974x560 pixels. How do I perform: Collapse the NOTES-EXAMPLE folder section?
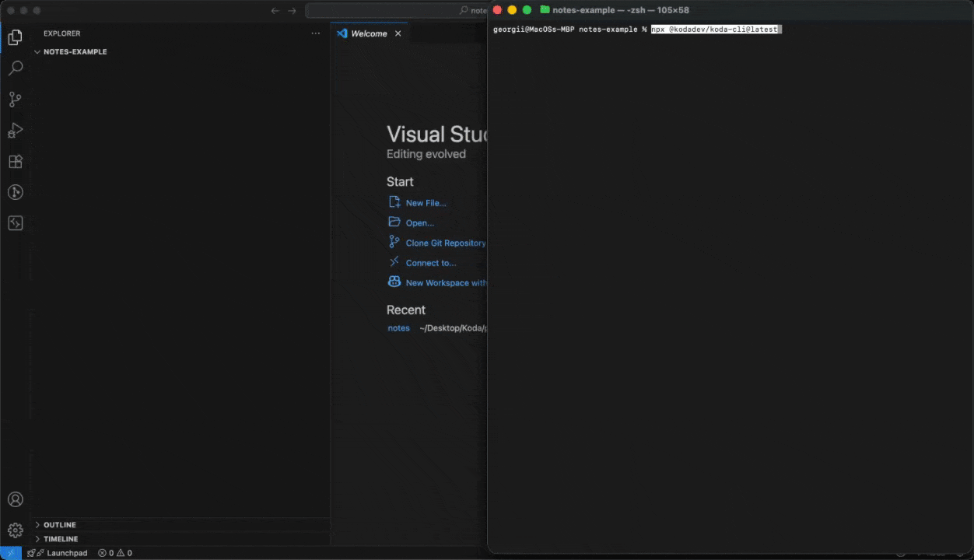(x=75, y=52)
